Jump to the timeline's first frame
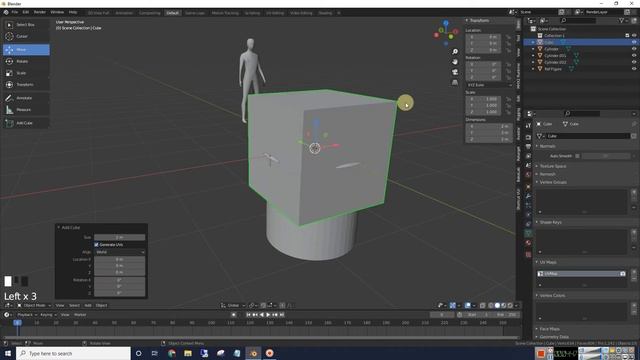Viewport: 640px width, 360px height. coord(248,315)
